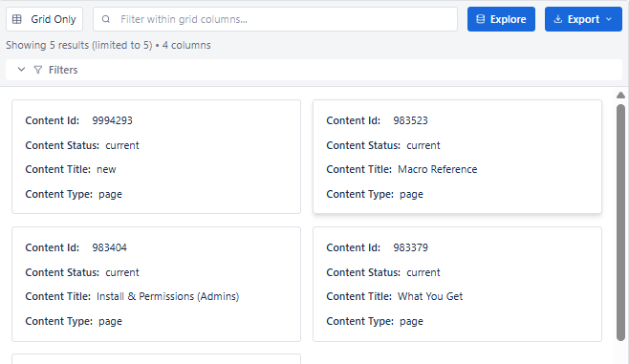The height and width of the screenshot is (364, 629).
Task: Click the Explore database icon
Action: pyautogui.click(x=480, y=19)
